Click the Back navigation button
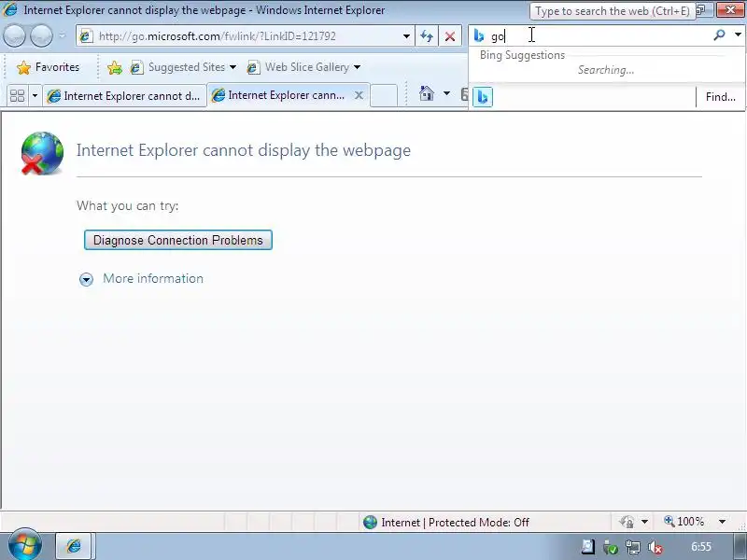 (x=14, y=36)
